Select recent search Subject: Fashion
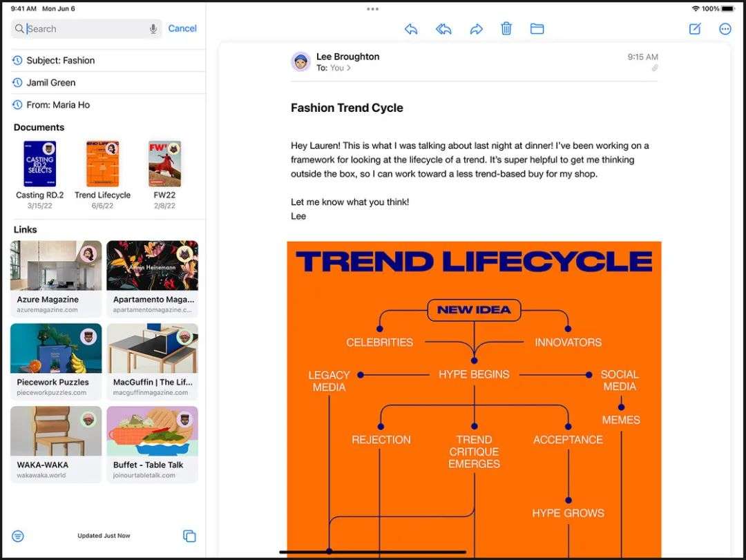746x560 pixels. click(x=108, y=61)
